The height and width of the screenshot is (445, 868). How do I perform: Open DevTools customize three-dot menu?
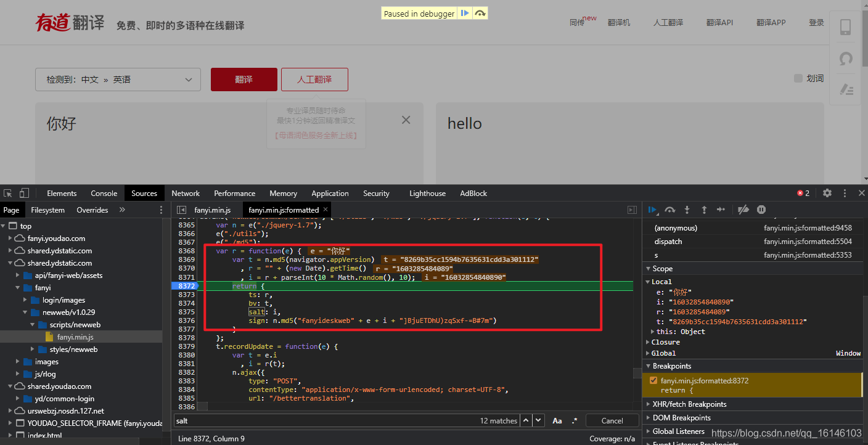coord(845,193)
